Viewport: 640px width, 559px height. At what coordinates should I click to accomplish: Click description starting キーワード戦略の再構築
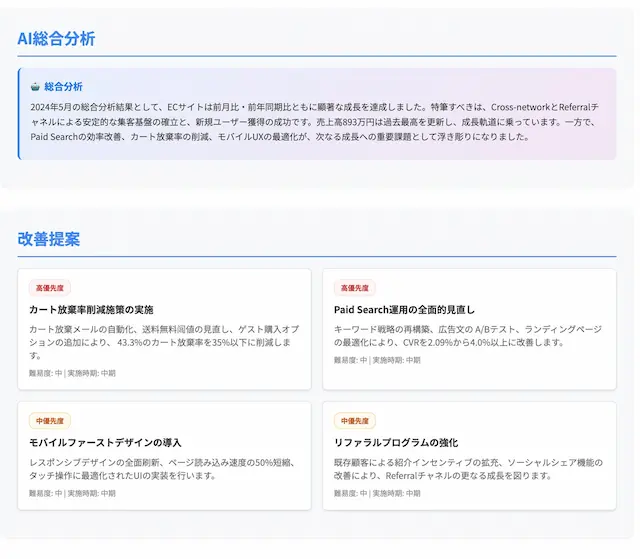pos(468,335)
